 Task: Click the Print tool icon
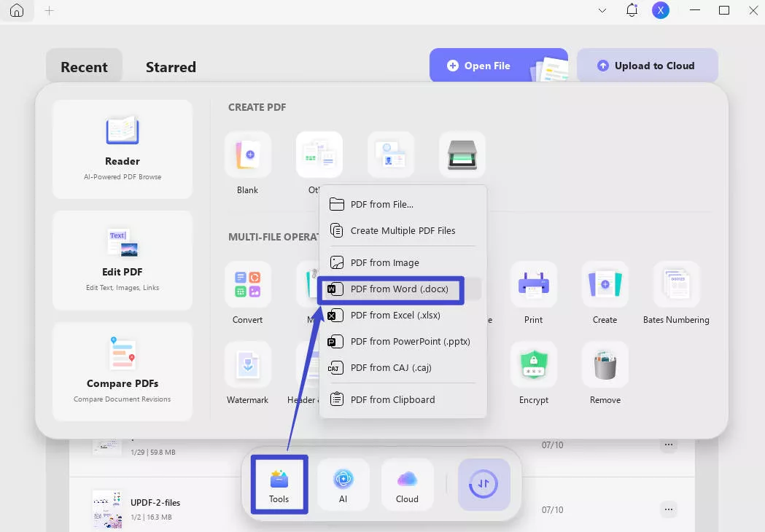click(x=533, y=285)
